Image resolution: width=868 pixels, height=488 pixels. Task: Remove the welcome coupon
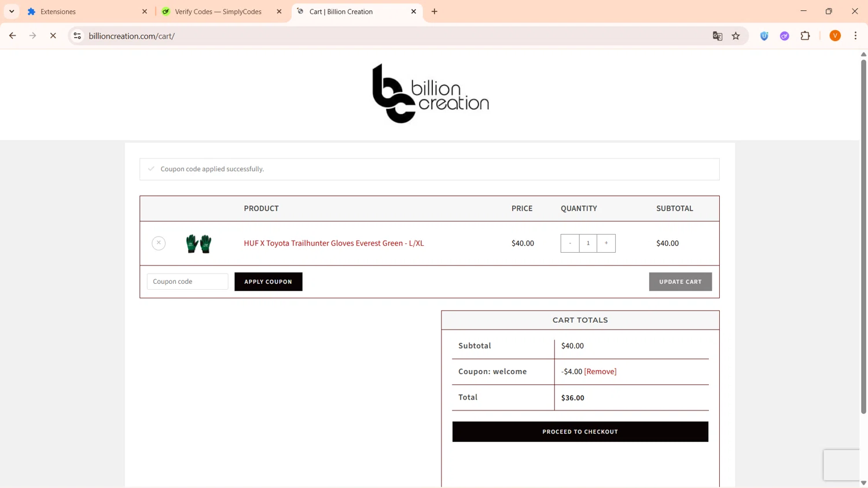tap(600, 372)
